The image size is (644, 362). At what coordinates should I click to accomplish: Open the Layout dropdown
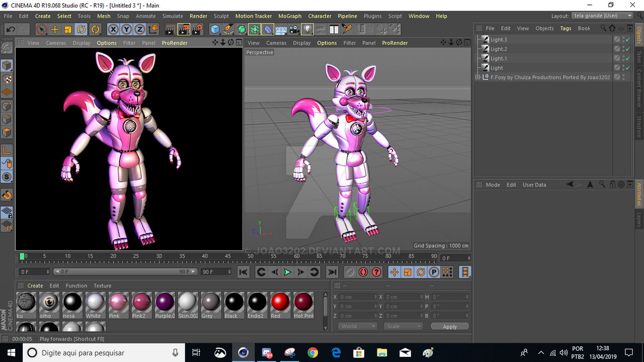[x=602, y=16]
